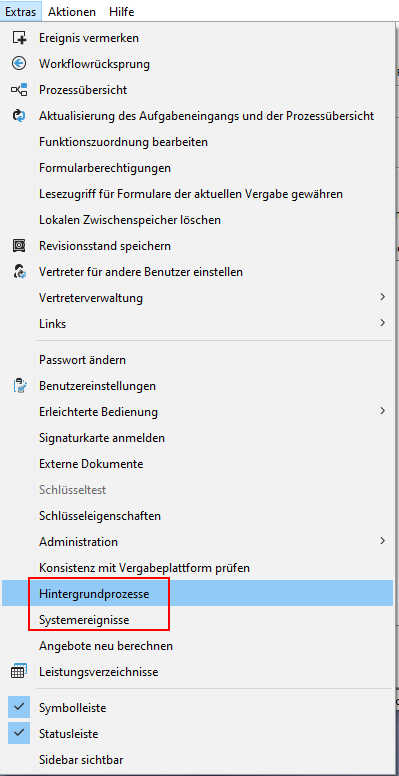This screenshot has height=776, width=399.
Task: Expand the Administration submenu arrow
Action: 382,541
